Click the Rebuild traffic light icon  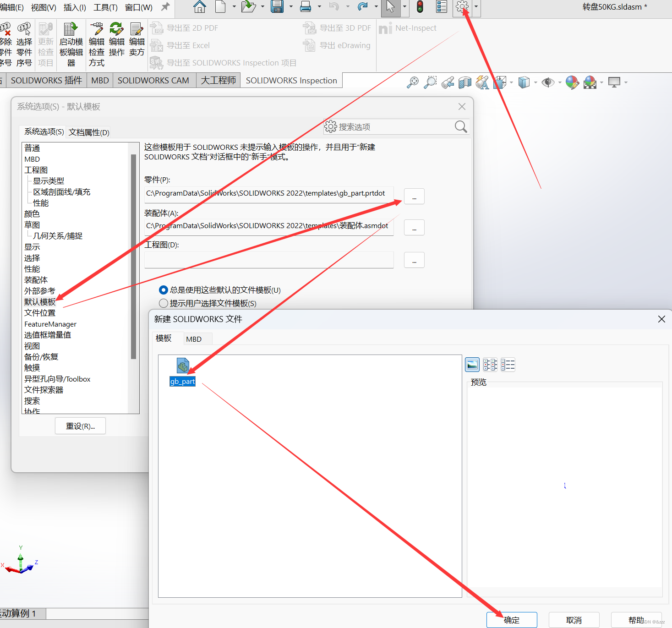coord(420,7)
